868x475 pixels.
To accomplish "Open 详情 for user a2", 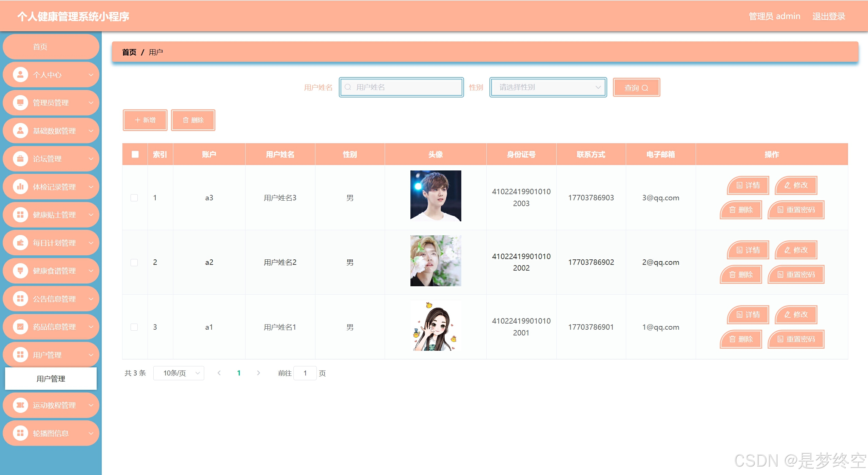I will click(x=748, y=250).
